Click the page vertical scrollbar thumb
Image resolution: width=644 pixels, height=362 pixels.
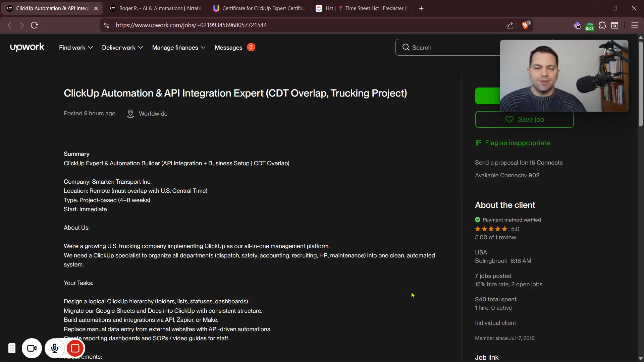point(641,84)
